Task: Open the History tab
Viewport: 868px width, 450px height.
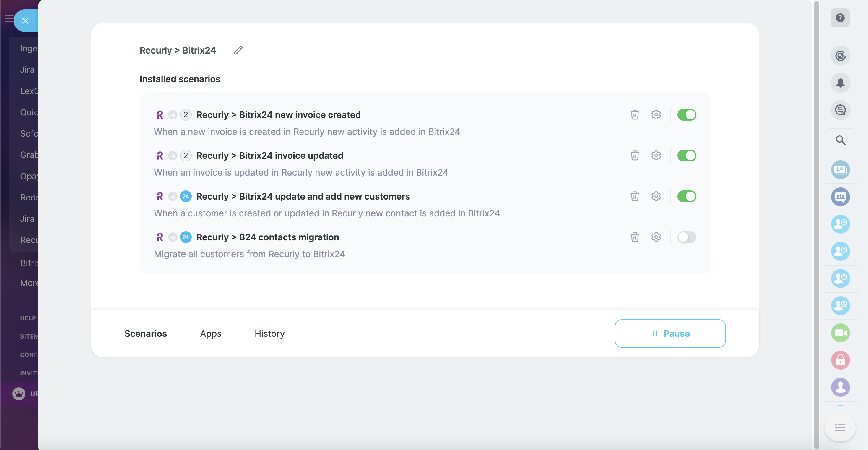Action: (269, 333)
